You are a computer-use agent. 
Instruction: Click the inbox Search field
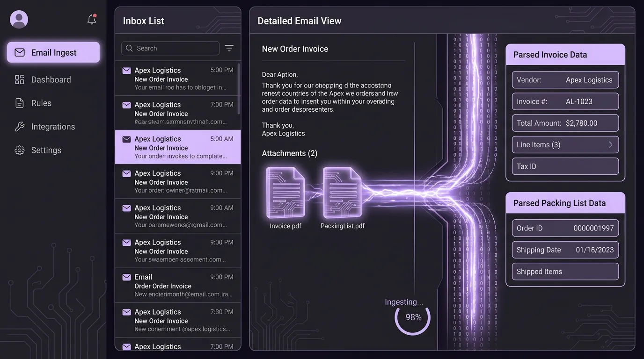point(170,48)
